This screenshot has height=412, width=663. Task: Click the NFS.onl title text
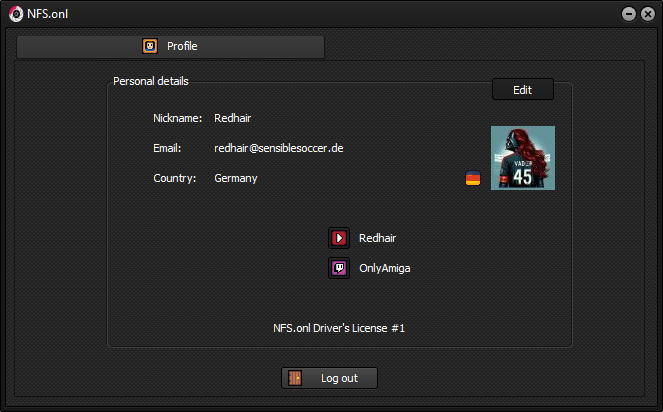click(47, 14)
